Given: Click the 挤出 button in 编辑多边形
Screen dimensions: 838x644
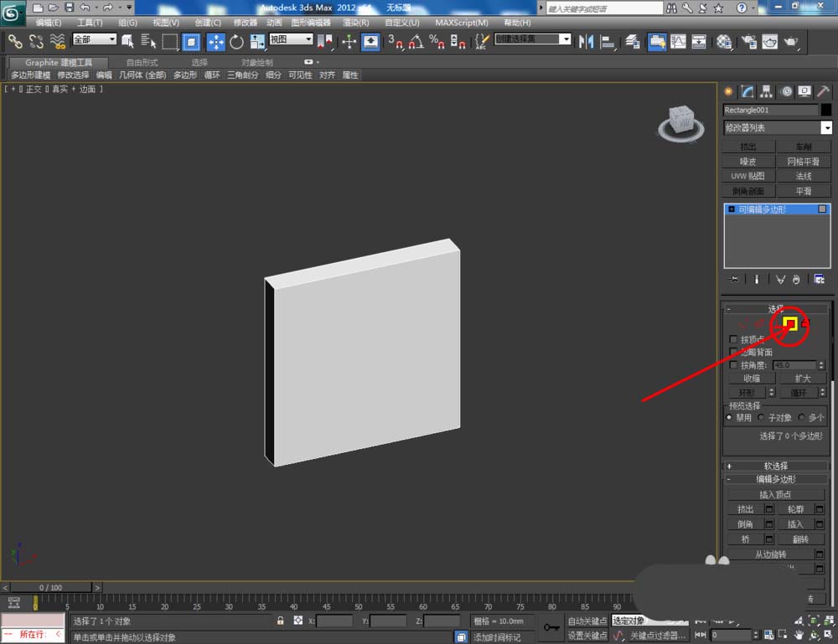Looking at the screenshot, I should click(x=745, y=509).
